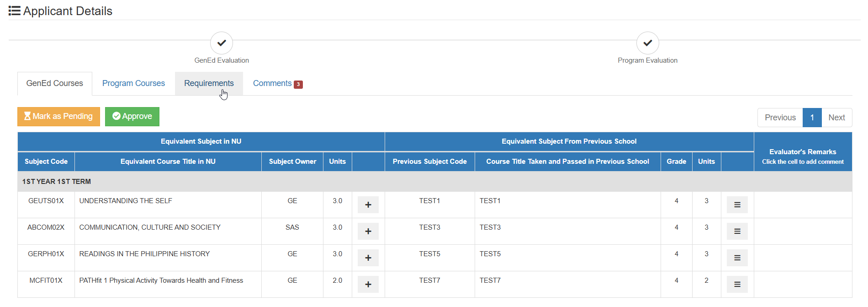
Task: Open hamburger menu for TEST7 row
Action: pyautogui.click(x=737, y=284)
